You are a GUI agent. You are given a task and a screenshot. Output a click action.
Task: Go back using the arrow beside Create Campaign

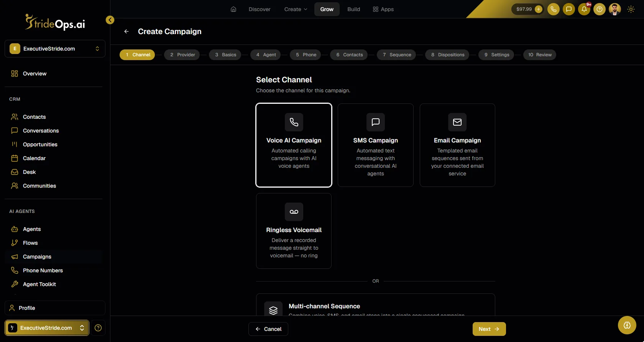pyautogui.click(x=127, y=31)
